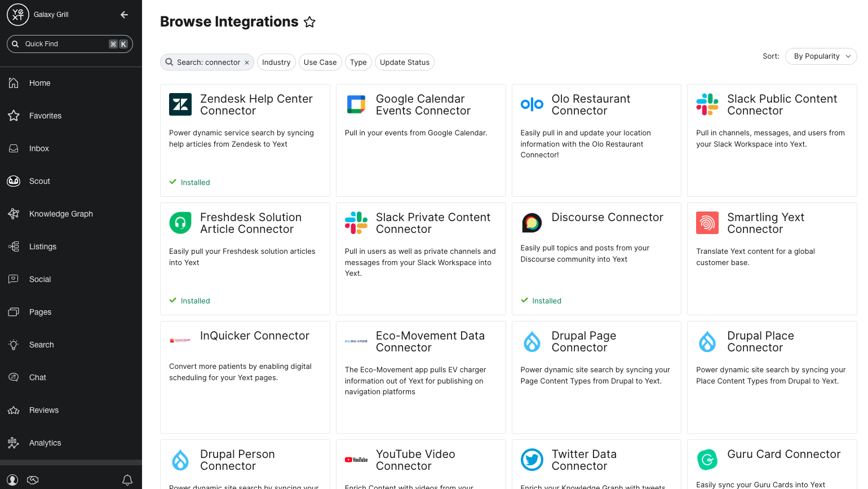Click the YouTube logo icon
The width and height of the screenshot is (868, 489).
pyautogui.click(x=356, y=460)
